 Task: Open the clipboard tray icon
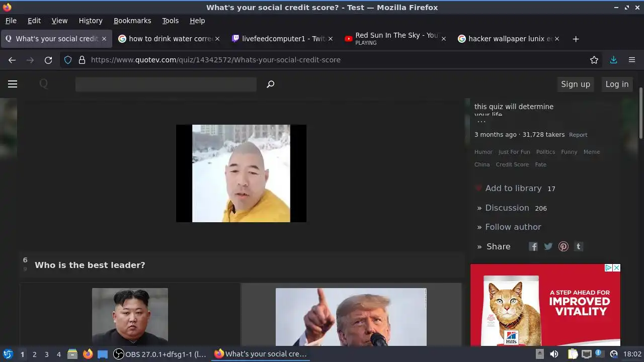(x=573, y=354)
